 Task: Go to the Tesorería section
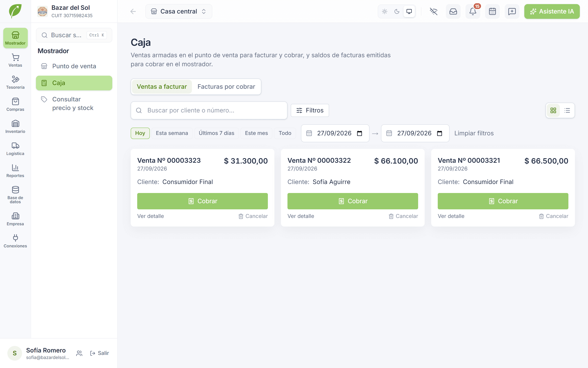[15, 82]
